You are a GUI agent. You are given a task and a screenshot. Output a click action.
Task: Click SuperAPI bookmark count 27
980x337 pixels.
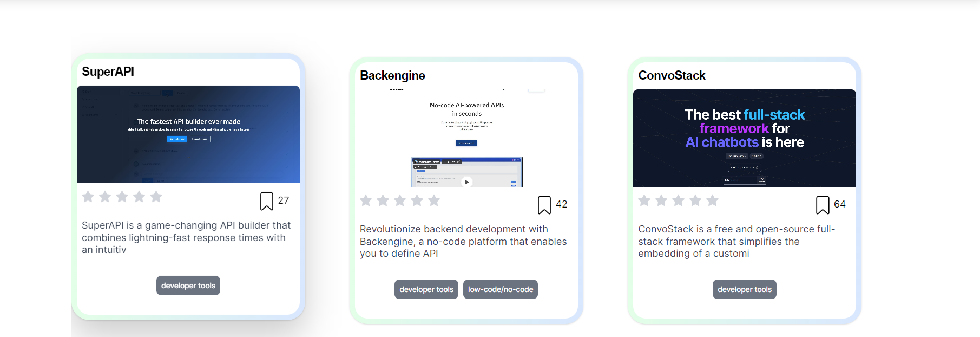coord(284,200)
